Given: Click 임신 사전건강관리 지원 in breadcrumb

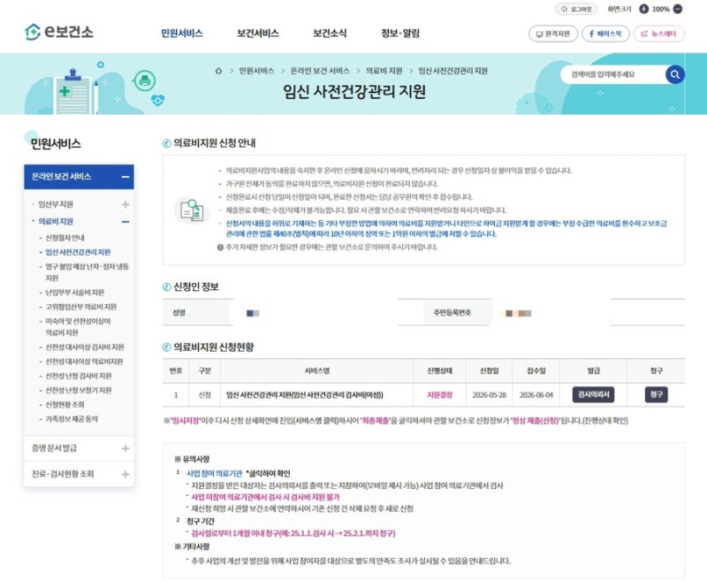Looking at the screenshot, I should click(x=452, y=71).
